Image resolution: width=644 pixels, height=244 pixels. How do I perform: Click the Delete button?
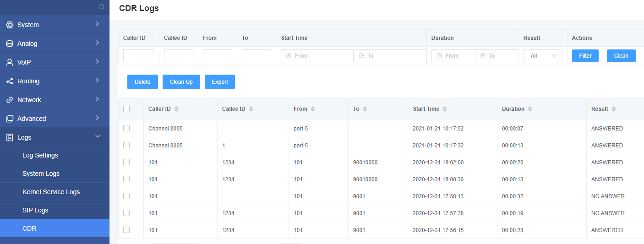tap(142, 82)
